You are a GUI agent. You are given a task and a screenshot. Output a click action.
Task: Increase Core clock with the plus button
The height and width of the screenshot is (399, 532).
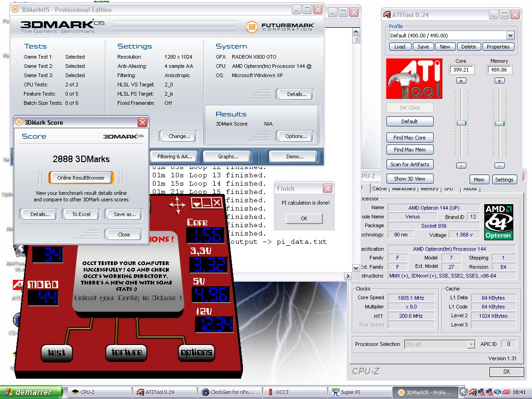(461, 81)
